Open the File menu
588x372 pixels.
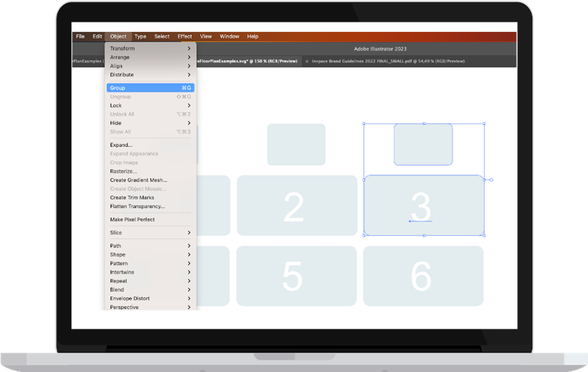tap(80, 36)
